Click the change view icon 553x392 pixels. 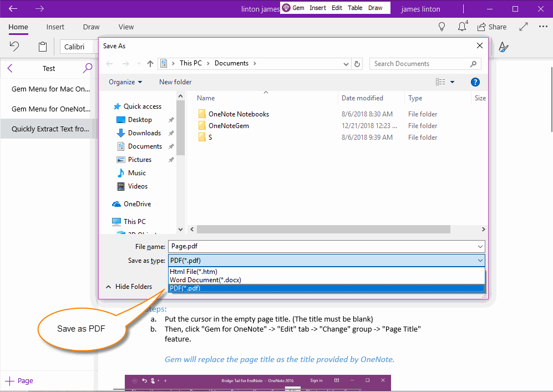pos(440,82)
